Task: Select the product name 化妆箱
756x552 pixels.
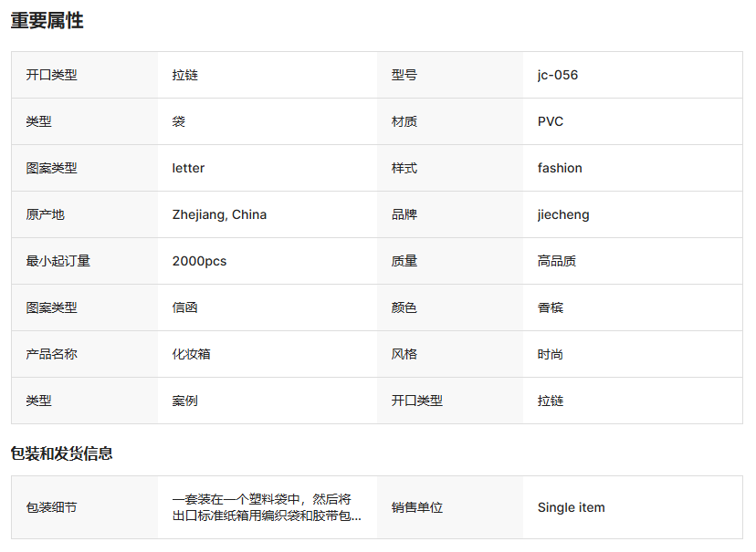Action: tap(191, 354)
